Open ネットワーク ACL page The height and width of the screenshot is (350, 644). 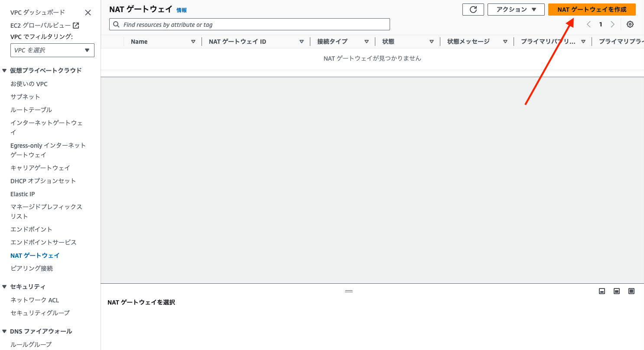35,300
